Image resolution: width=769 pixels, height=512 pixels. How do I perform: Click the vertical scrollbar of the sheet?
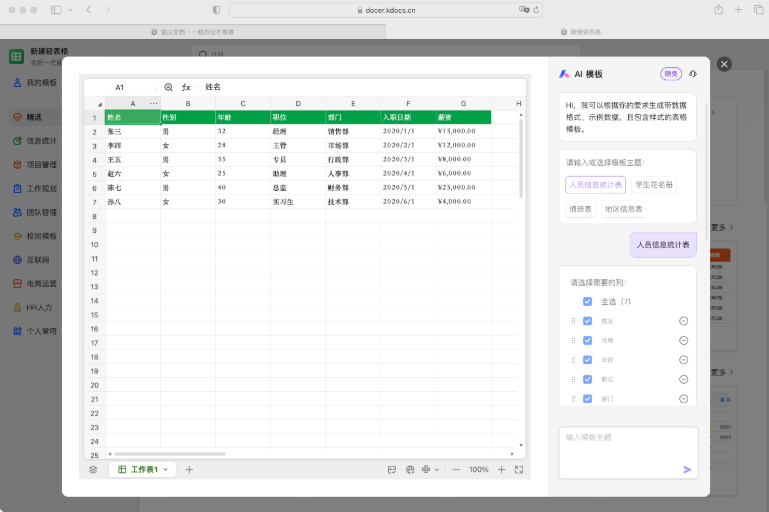(x=521, y=158)
